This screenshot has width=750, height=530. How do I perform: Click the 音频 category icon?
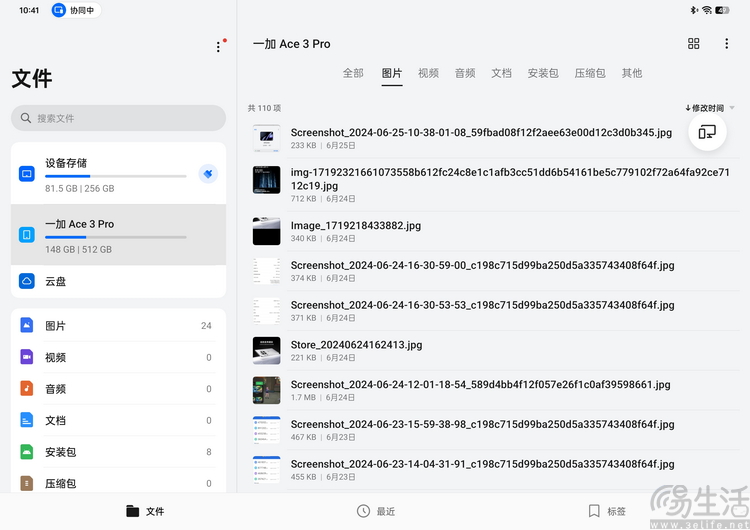point(27,388)
